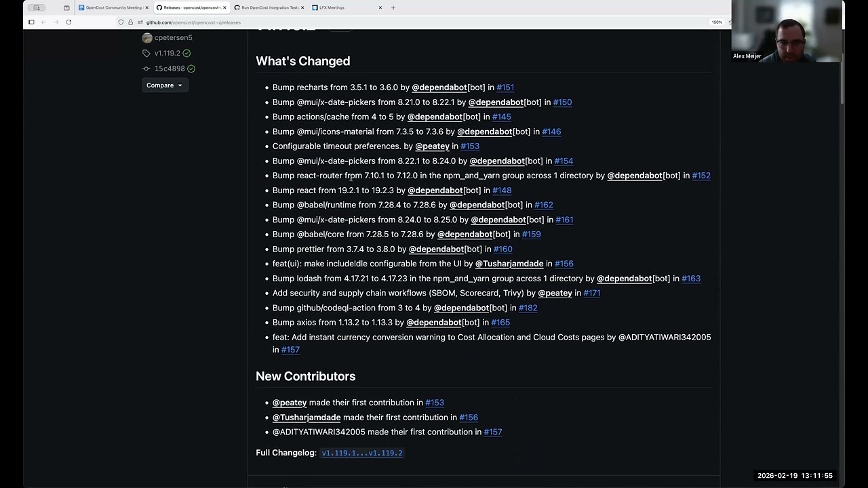Open Full Changelog v1.119.1...v1.119.2 link
The image size is (868, 488).
pyautogui.click(x=362, y=453)
